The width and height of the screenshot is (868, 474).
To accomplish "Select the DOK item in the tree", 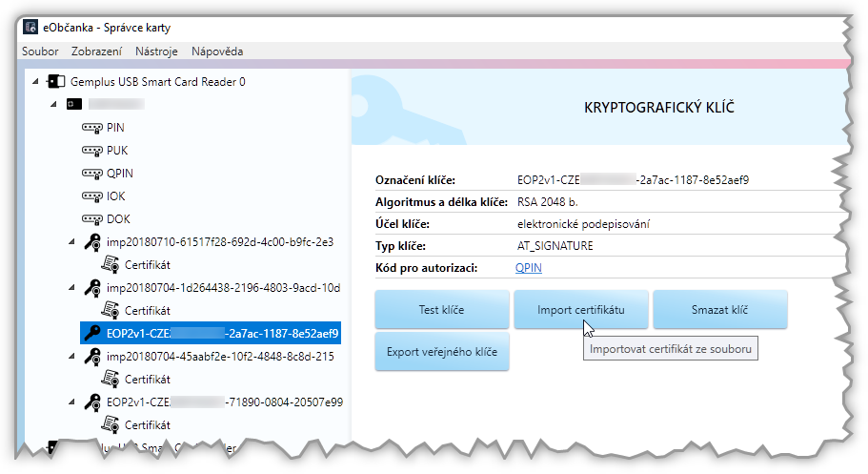I will 118,219.
